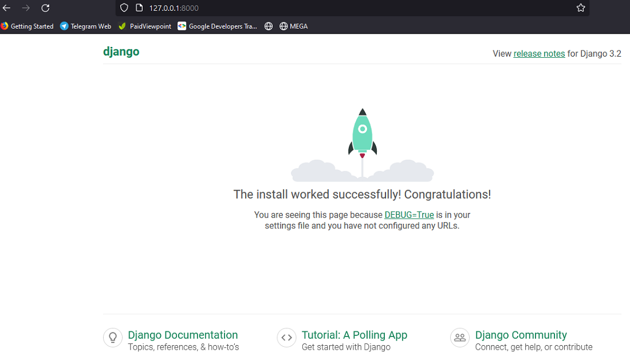
Task: Click the people Django Community icon
Action: pos(460,338)
